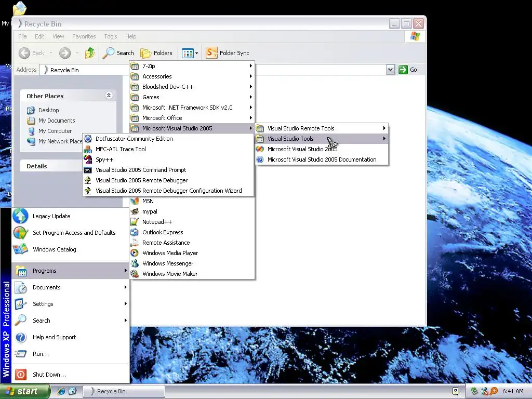Click the Search toolbar button in Recycle Bin

(x=118, y=53)
